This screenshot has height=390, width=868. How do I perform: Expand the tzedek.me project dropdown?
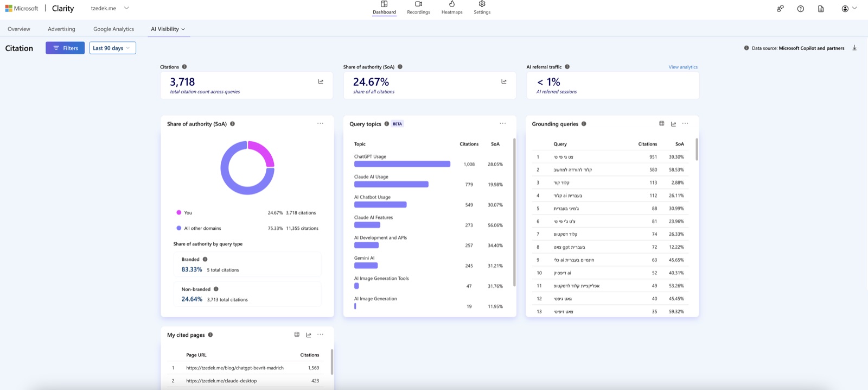point(126,8)
